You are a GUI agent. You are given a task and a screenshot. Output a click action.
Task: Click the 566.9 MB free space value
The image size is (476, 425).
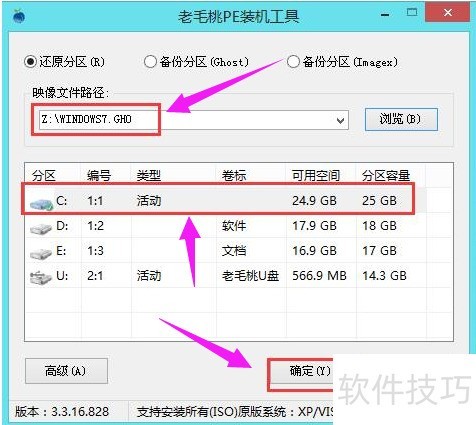319,276
